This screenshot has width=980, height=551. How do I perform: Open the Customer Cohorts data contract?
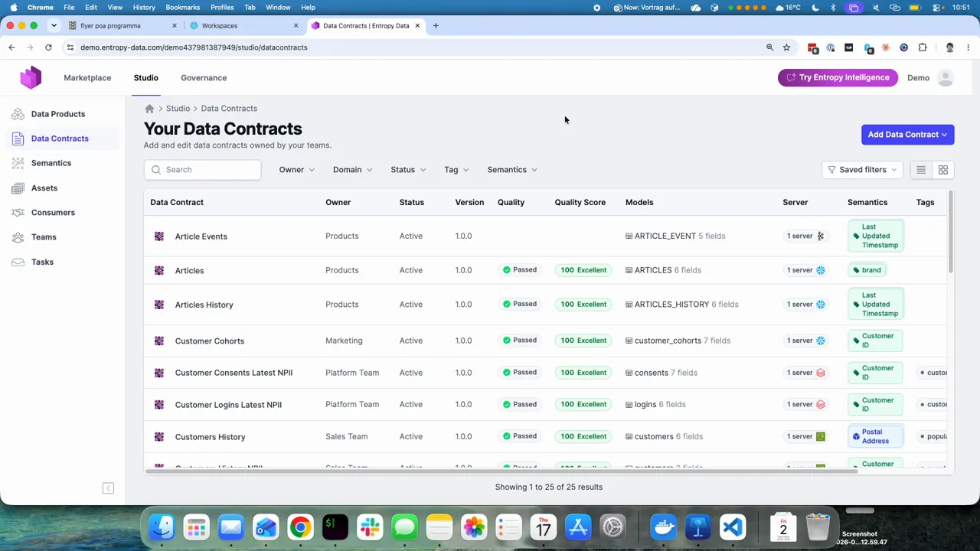(209, 341)
